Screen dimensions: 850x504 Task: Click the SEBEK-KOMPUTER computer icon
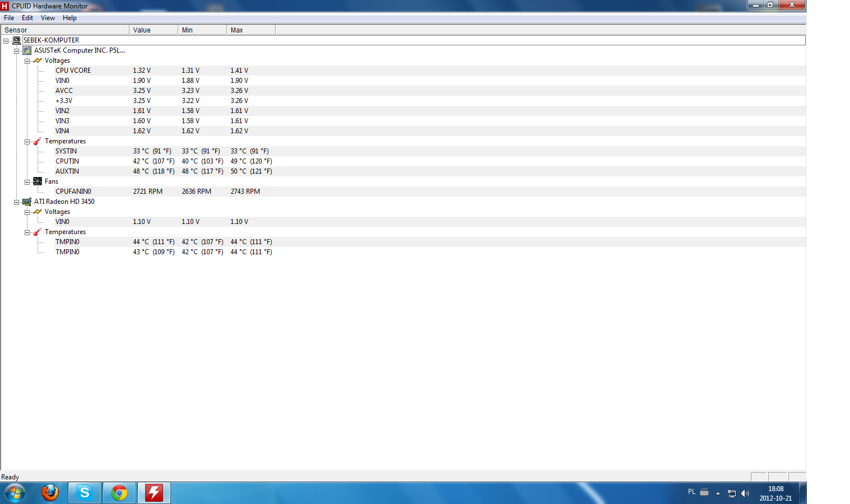(17, 40)
